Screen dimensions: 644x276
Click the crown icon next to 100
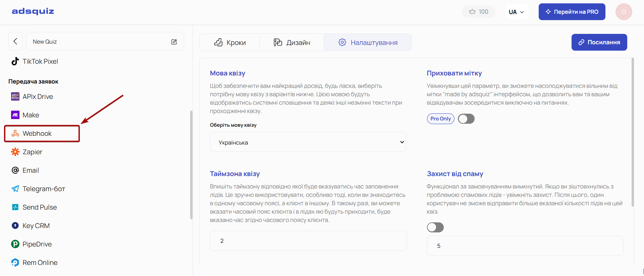[x=472, y=12]
